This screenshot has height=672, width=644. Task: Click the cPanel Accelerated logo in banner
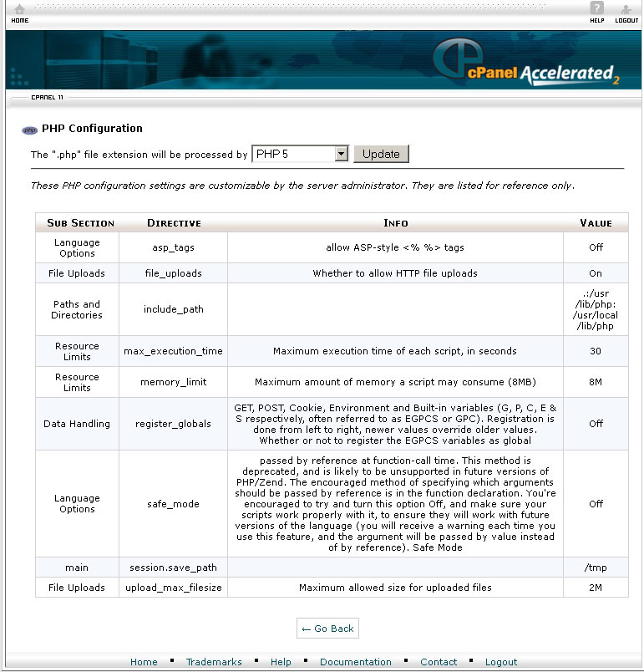(x=526, y=65)
